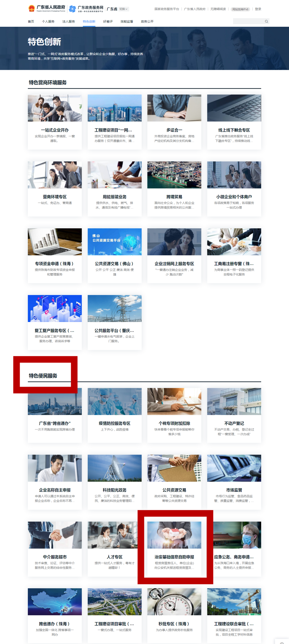Open 跨境贸易 container port thumbnail
The width and height of the screenshot is (289, 644).
click(174, 175)
